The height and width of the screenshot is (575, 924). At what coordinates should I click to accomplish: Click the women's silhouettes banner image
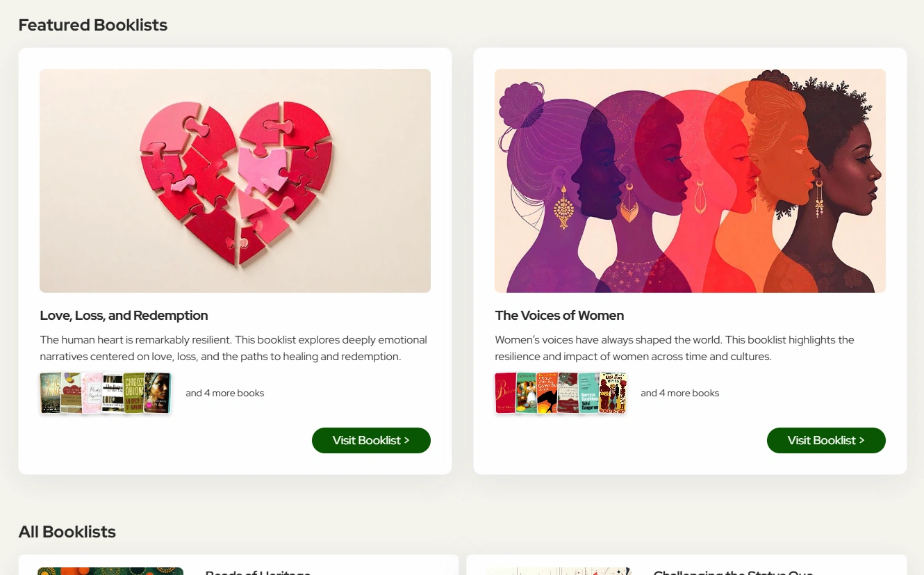tap(690, 181)
